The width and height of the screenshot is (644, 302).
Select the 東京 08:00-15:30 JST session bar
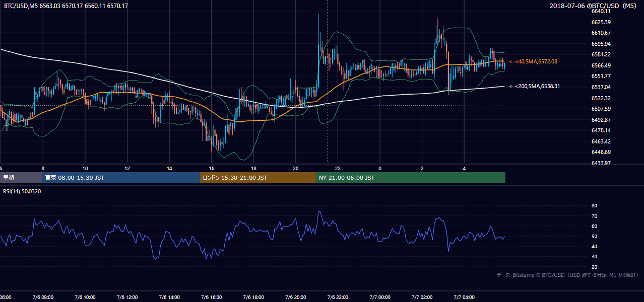point(121,178)
